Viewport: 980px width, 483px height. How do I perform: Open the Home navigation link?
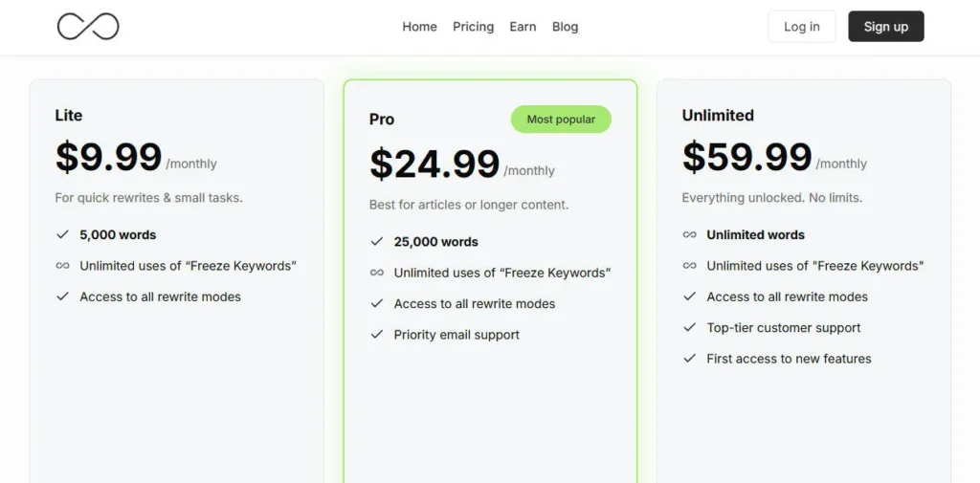[x=419, y=27]
